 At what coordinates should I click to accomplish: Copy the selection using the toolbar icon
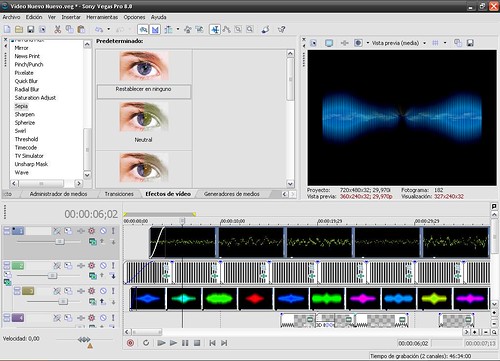coord(69,29)
